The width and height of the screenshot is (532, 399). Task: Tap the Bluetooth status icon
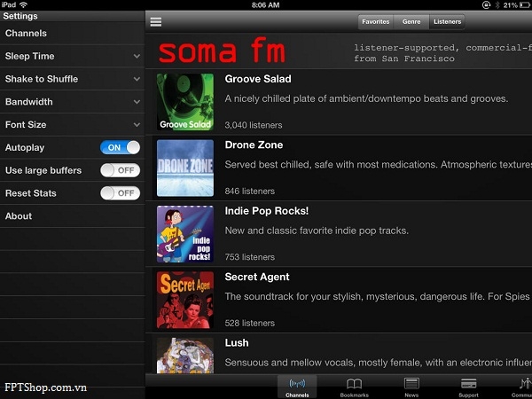tap(497, 5)
